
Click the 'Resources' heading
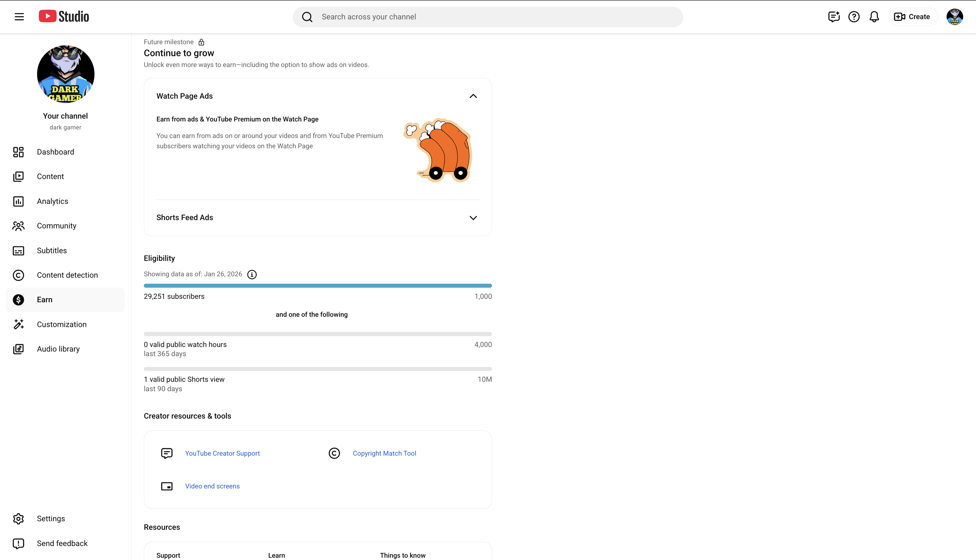click(162, 527)
